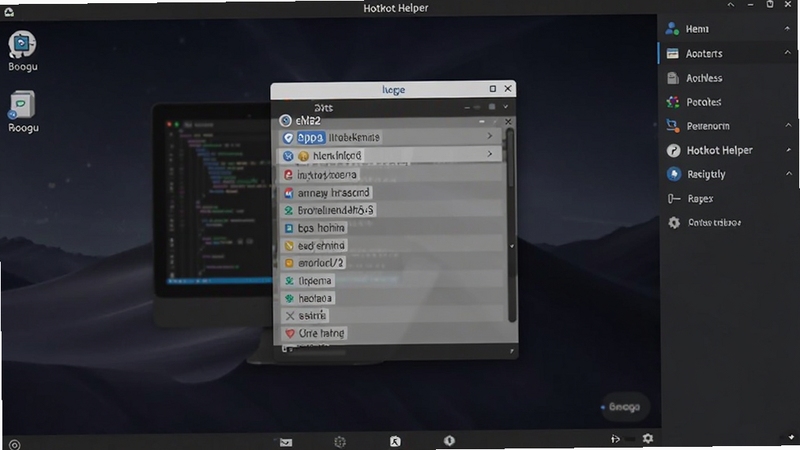Click the Hem people icon
The image size is (800, 450).
coord(672,29)
